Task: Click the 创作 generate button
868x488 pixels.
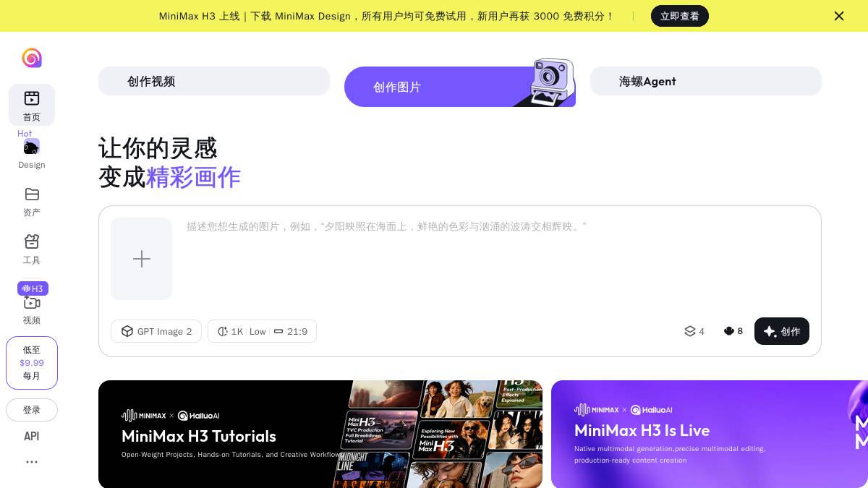Action: pos(782,331)
